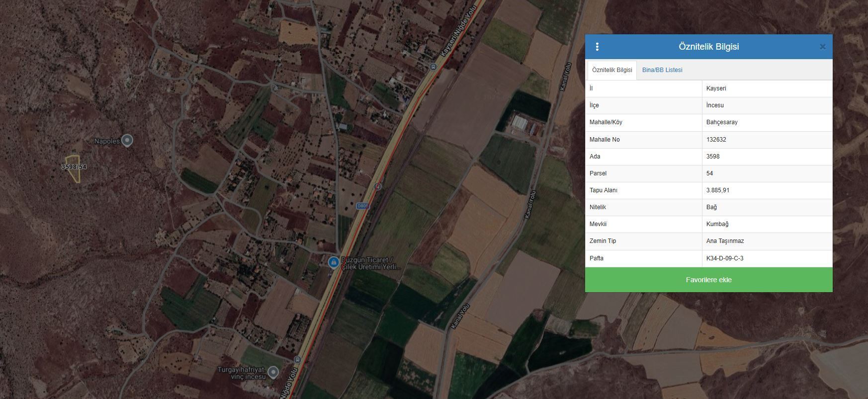This screenshot has height=399, width=868.
Task: Click the Düzgün Ticaret shop marker icon
Action: 334,262
